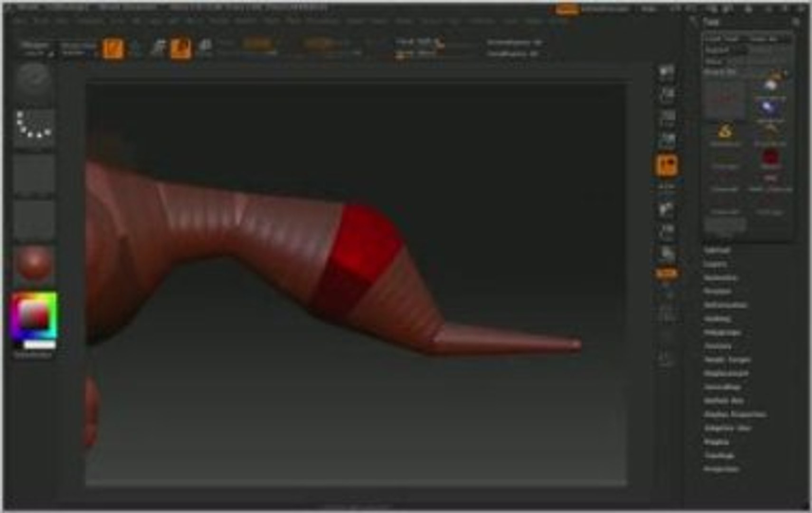Expand the Masking subpalette
This screenshot has height=513, width=812.
[718, 319]
